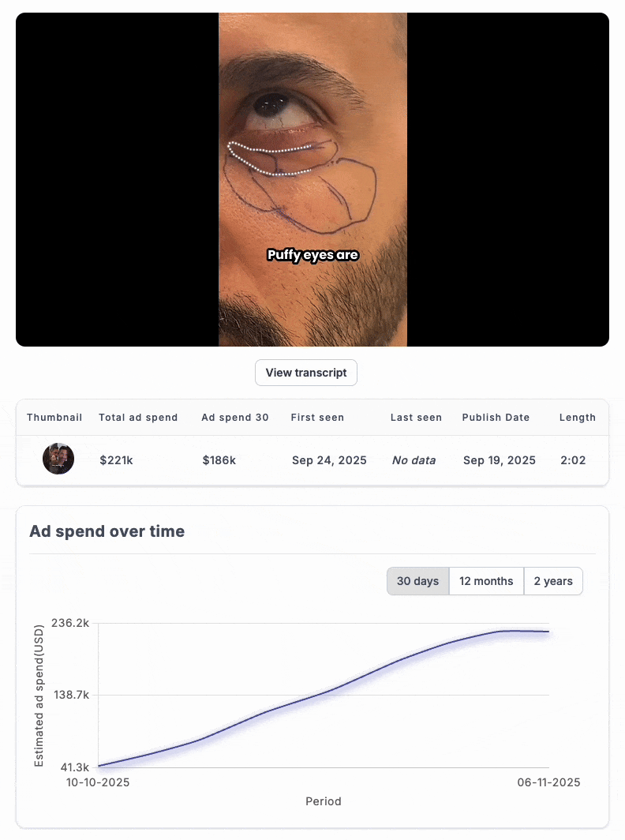The image size is (625, 840).
Task: Click the Sep 24, 2025 first seen date
Action: tap(329, 460)
